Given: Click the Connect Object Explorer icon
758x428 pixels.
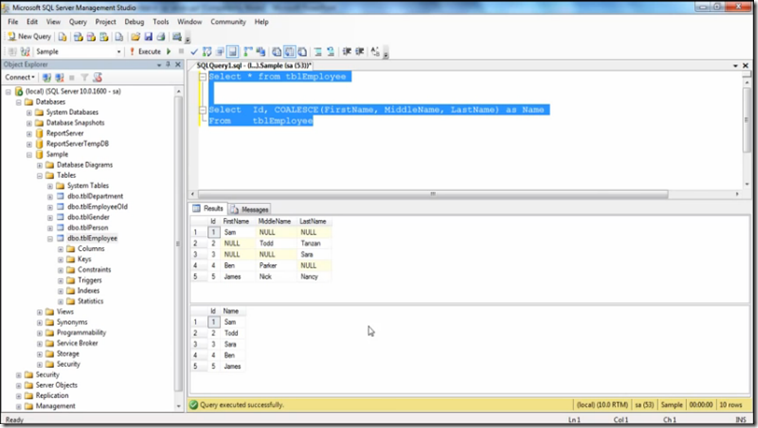Looking at the screenshot, I should 46,77.
